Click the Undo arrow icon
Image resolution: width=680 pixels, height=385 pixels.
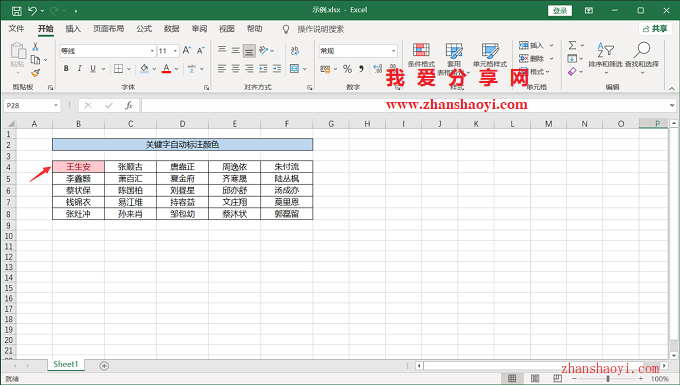33,11
